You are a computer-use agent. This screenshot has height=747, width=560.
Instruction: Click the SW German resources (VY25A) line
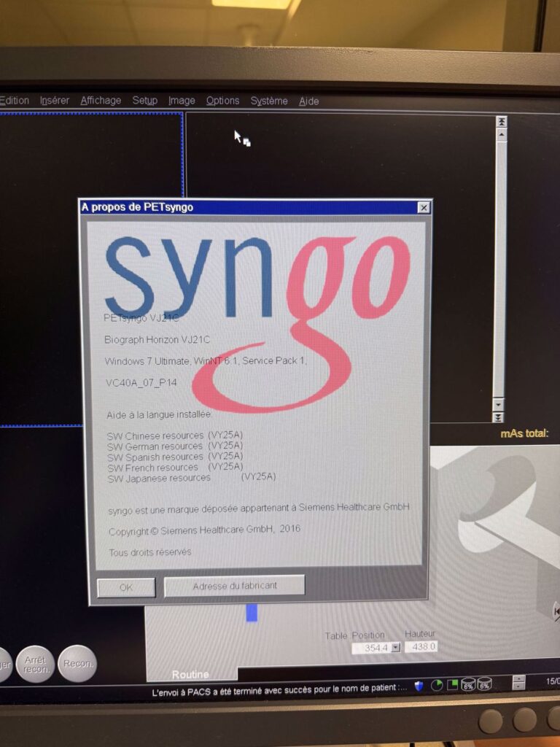click(175, 446)
